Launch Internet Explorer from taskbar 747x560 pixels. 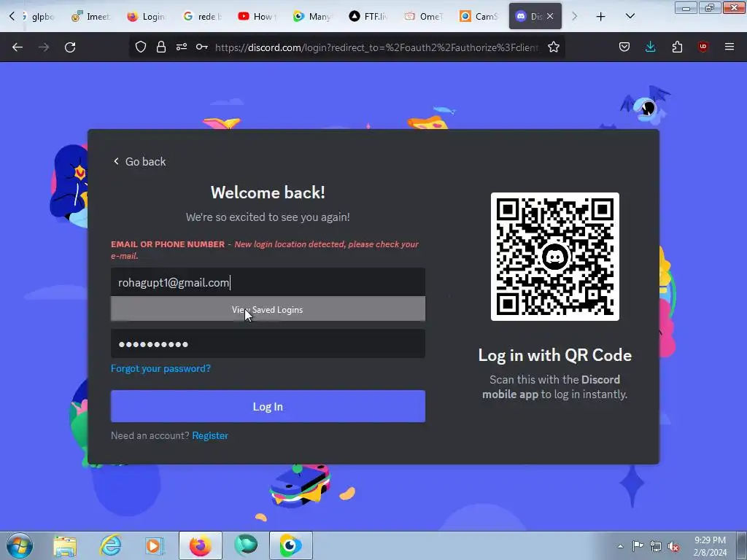coord(110,545)
